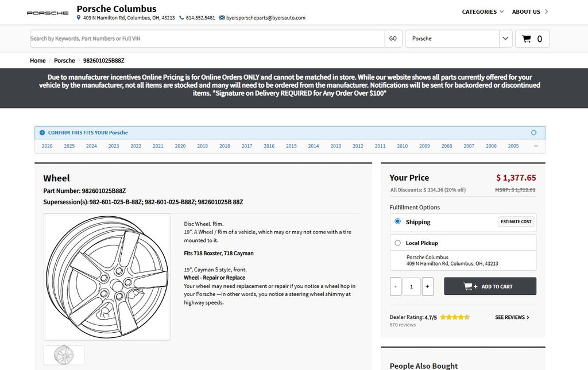Viewport: 588px width, 370px height.
Task: Click the dealer rating stars
Action: pos(455,317)
